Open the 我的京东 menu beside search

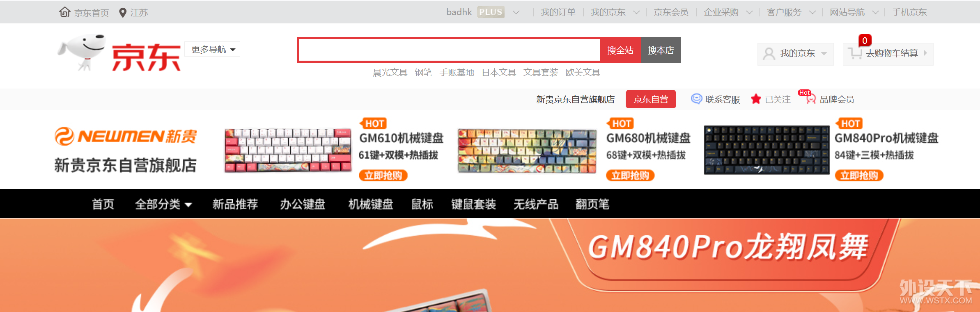(x=795, y=54)
